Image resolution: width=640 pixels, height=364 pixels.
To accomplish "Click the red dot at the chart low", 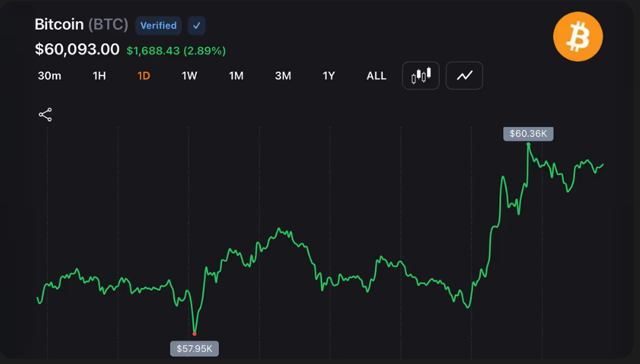I will click(x=194, y=334).
